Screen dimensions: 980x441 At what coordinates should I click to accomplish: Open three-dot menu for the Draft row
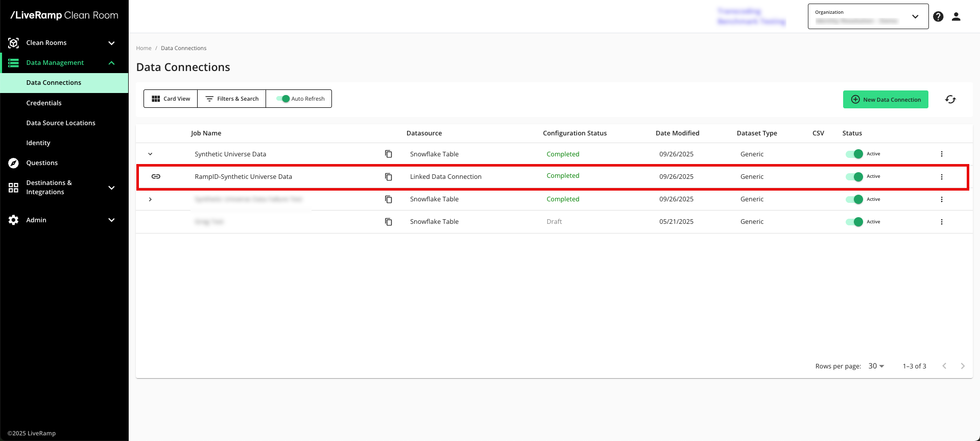(x=942, y=222)
